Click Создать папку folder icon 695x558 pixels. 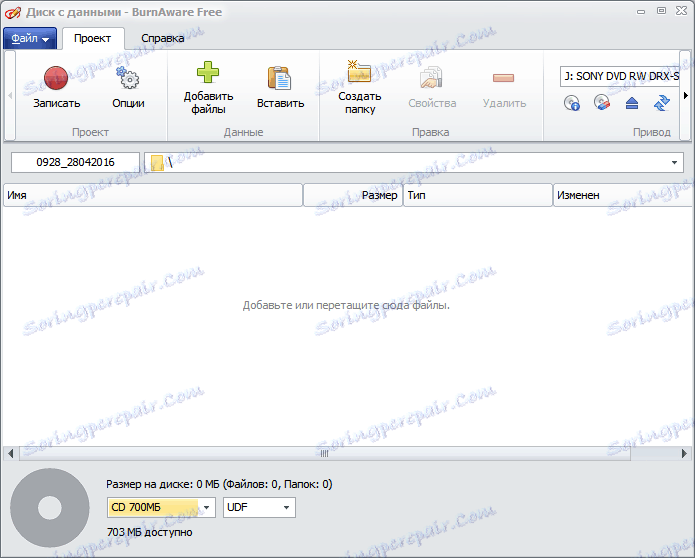click(359, 71)
